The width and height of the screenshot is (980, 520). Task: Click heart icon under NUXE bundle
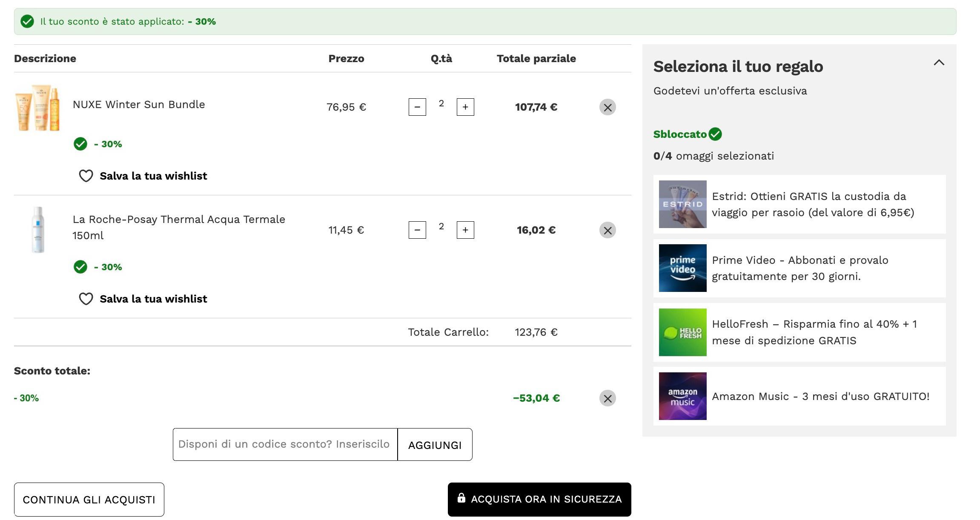point(86,176)
